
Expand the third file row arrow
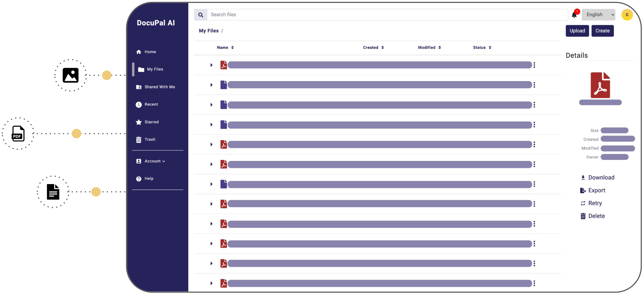[x=211, y=105]
